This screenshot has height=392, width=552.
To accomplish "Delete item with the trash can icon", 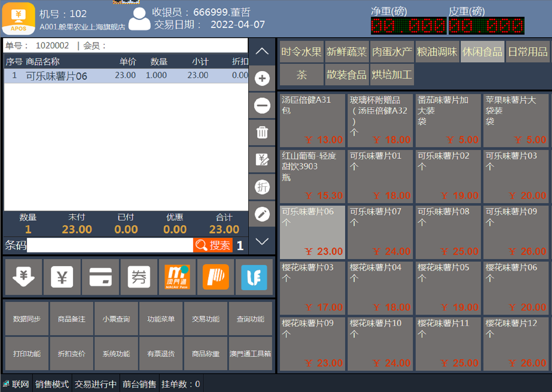I will pyautogui.click(x=262, y=132).
